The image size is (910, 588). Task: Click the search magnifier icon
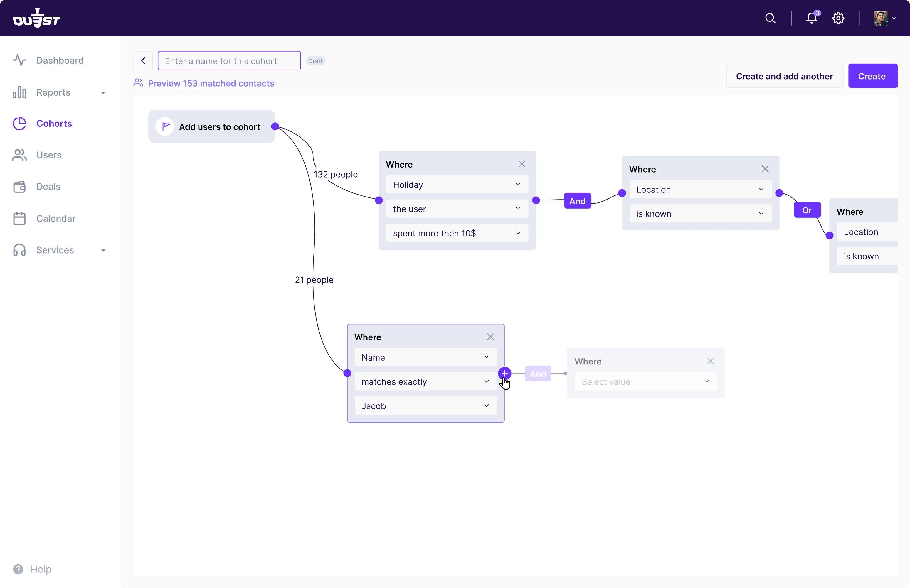[770, 18]
